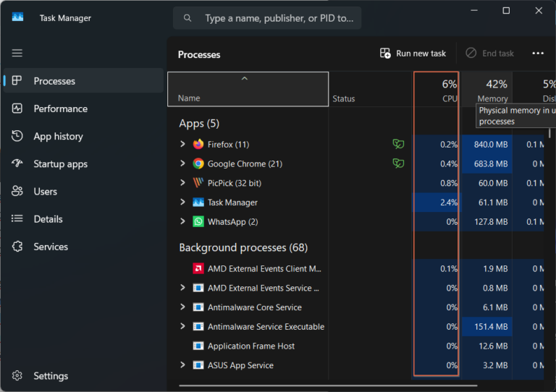Image resolution: width=556 pixels, height=392 pixels.
Task: Switch to the Startup apps page
Action: (x=60, y=164)
